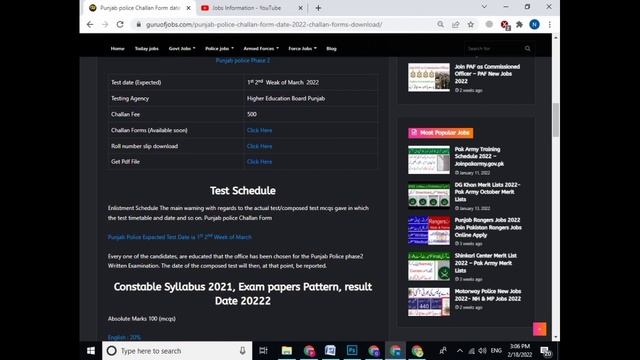Click Here link for Challan Forms

pyautogui.click(x=259, y=130)
